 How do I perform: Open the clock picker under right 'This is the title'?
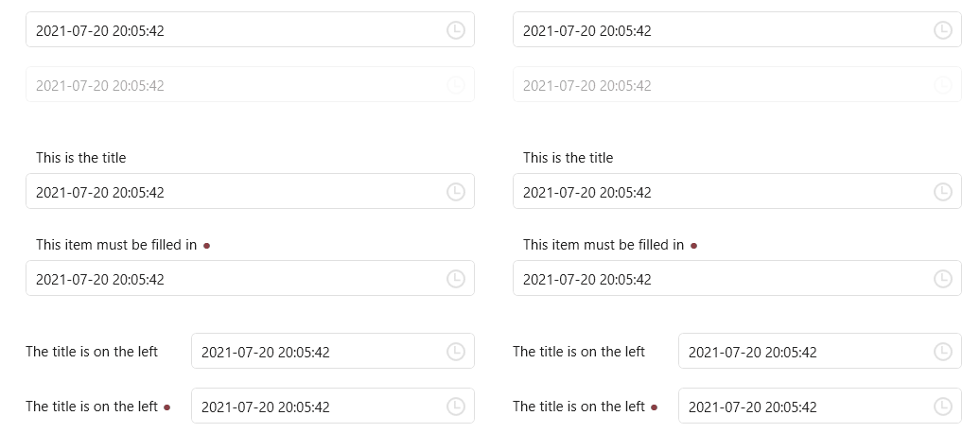[x=942, y=191]
